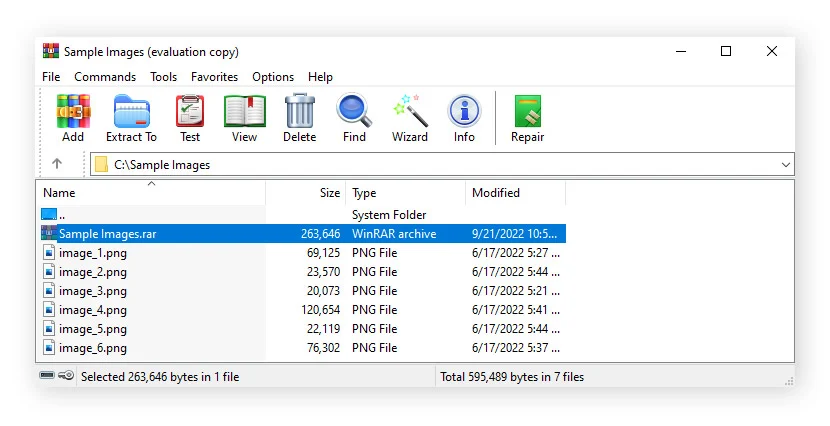Click the image_3.png file icon

tap(49, 291)
